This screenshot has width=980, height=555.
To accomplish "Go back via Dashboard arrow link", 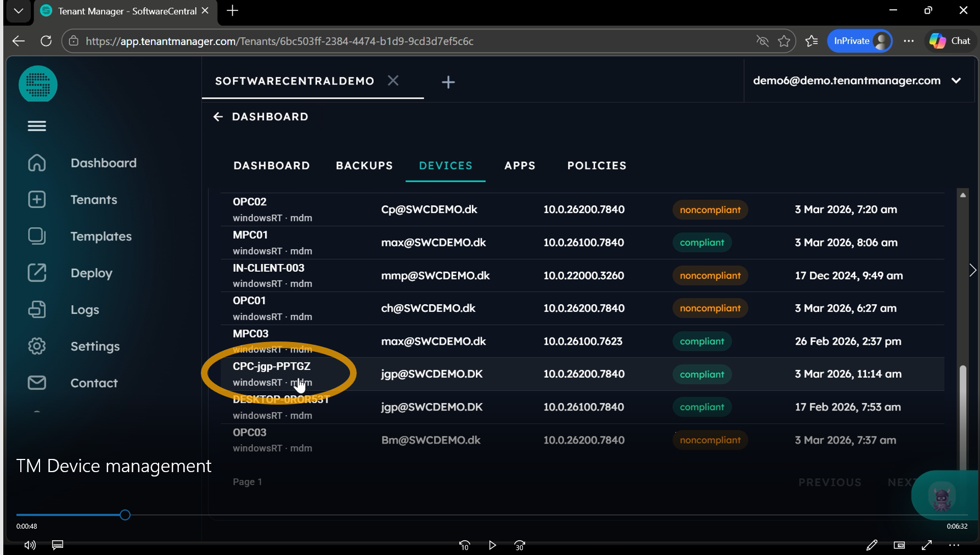I will 218,117.
